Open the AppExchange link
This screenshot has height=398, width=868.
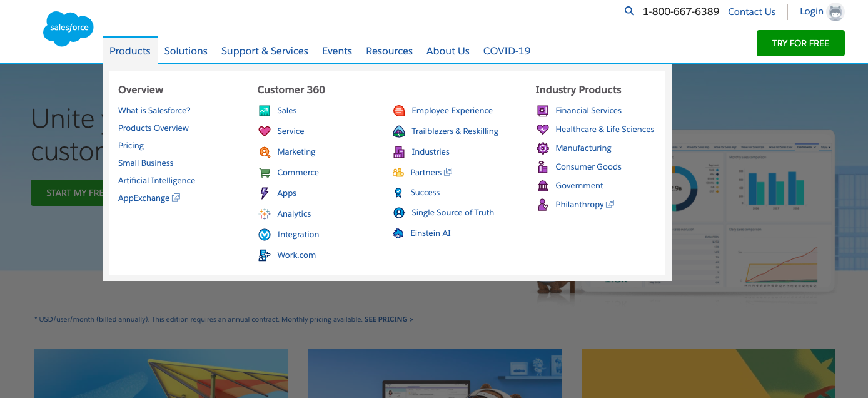[x=144, y=198]
